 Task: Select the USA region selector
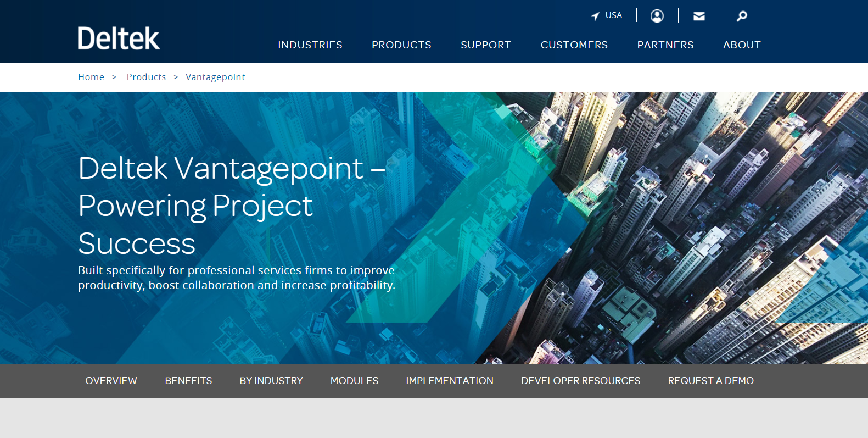(x=613, y=15)
